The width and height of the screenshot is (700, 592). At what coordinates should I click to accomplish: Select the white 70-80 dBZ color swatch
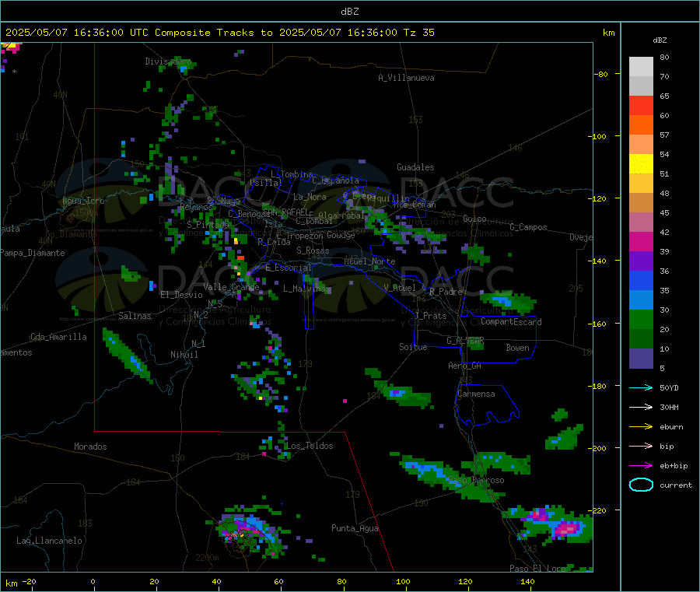tap(641, 67)
